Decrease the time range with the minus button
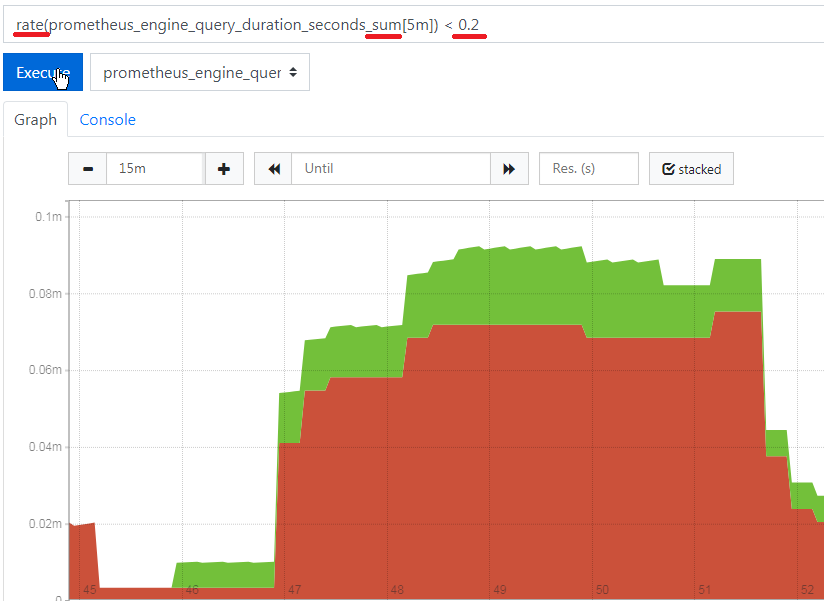Screen dimensions: 830x601 pyautogui.click(x=88, y=169)
